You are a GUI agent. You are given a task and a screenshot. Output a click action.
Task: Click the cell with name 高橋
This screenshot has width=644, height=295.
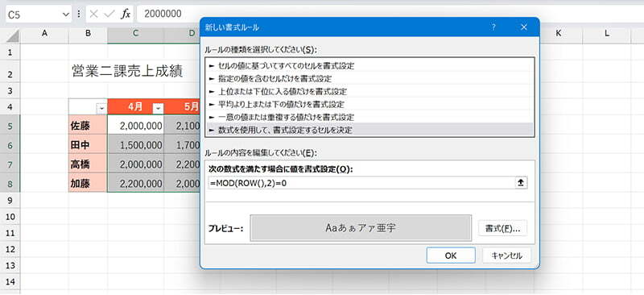88,164
